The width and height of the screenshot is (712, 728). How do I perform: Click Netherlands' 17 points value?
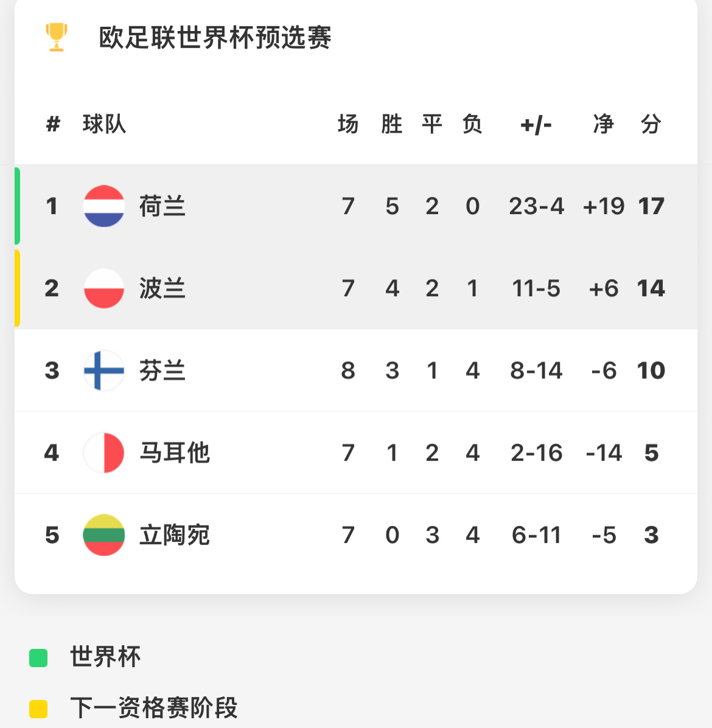651,206
